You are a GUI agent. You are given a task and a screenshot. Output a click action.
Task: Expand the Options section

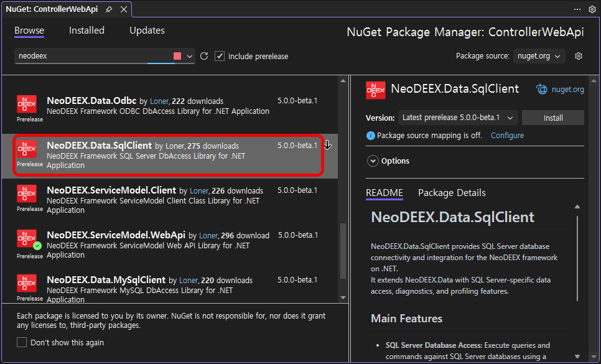[373, 161]
